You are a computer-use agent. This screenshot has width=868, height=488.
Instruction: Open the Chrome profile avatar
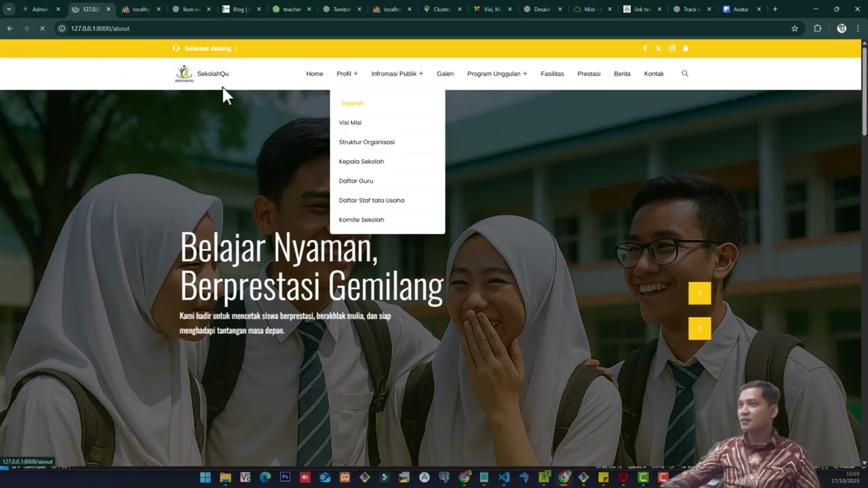[x=842, y=28]
